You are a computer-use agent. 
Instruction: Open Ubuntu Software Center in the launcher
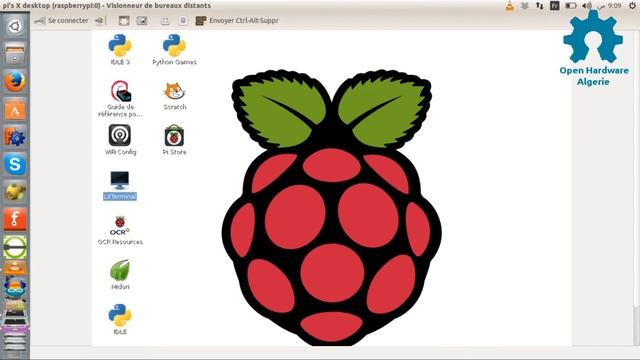[15, 109]
